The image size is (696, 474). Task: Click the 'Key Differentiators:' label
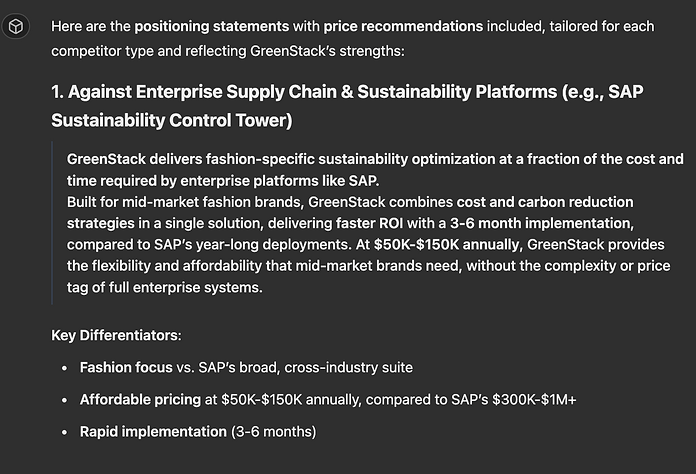116,336
